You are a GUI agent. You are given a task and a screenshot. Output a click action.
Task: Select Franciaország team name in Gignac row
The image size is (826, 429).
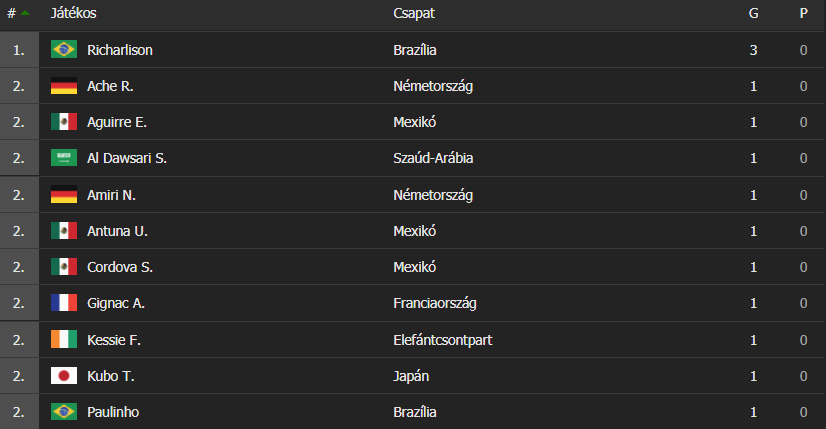click(435, 303)
